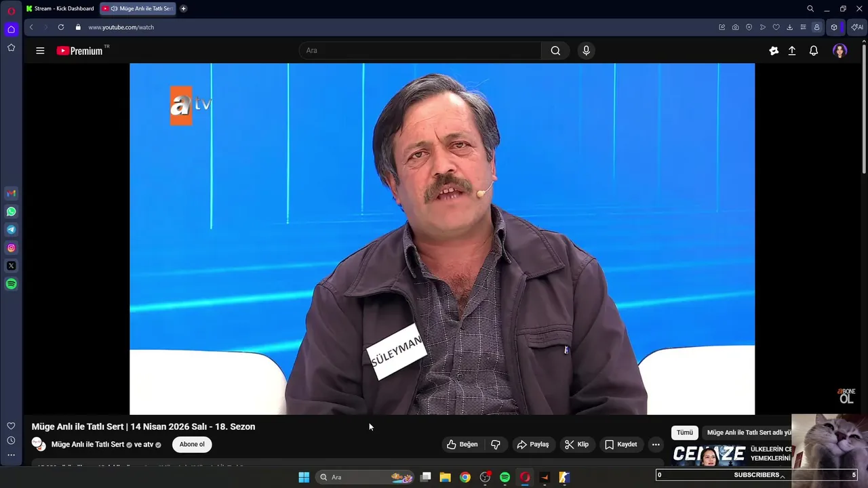Dislike the video thumbs-down

(496, 445)
